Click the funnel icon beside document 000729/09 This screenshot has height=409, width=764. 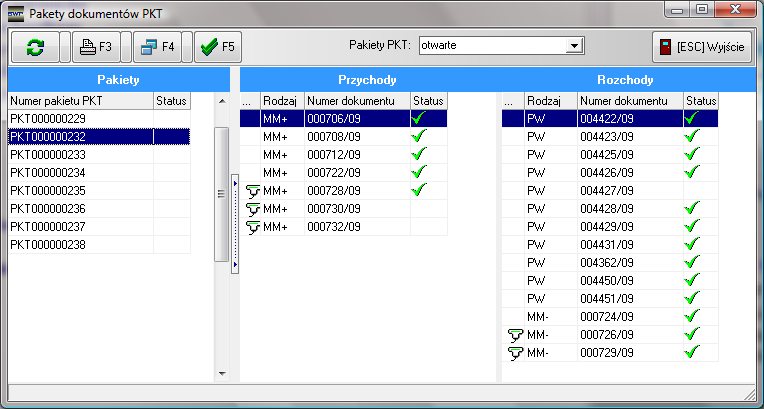coord(514,352)
